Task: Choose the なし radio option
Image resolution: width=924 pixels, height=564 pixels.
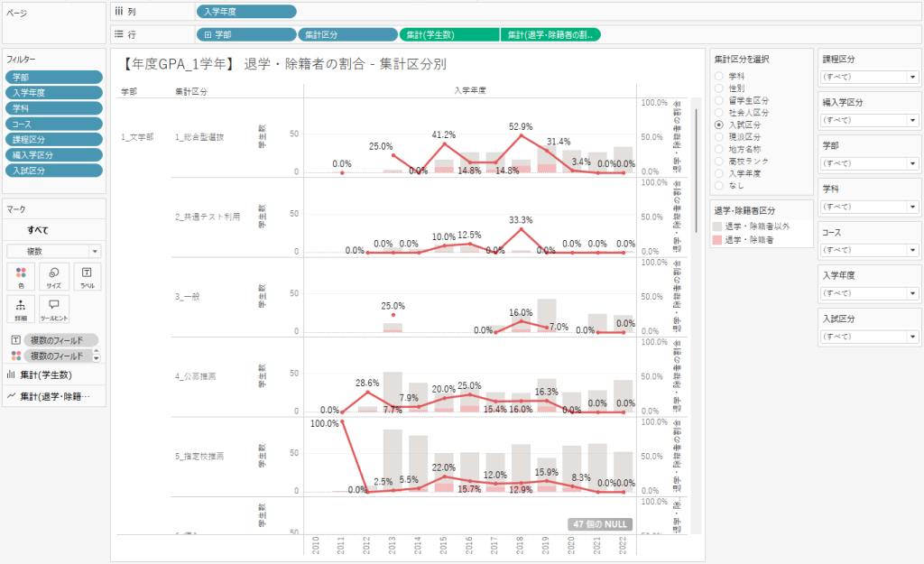Action: point(719,185)
